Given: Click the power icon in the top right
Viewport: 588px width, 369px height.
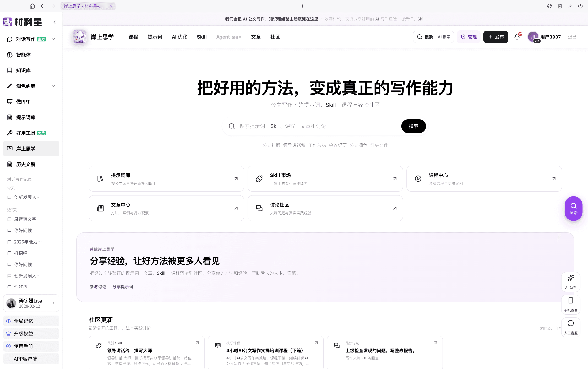Looking at the screenshot, I should point(580,6).
